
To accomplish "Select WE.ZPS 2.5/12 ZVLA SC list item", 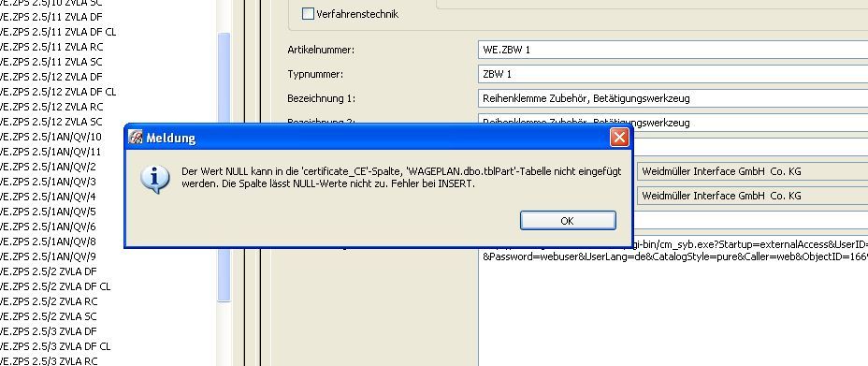I will (x=51, y=122).
